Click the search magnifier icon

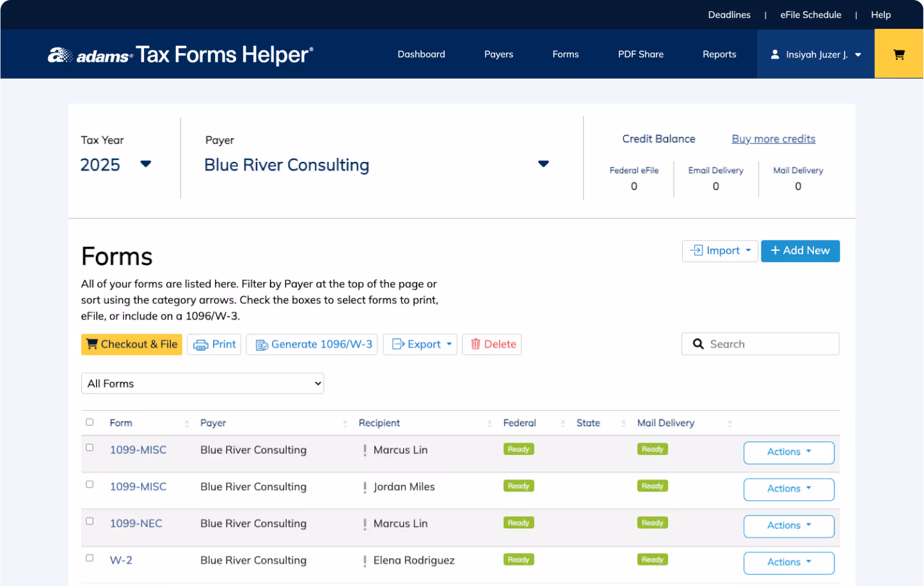point(697,344)
